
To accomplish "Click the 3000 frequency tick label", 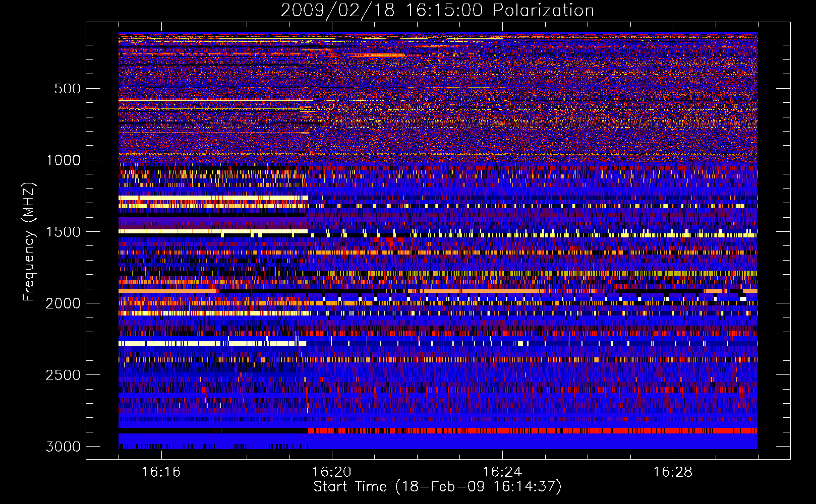I will click(63, 447).
